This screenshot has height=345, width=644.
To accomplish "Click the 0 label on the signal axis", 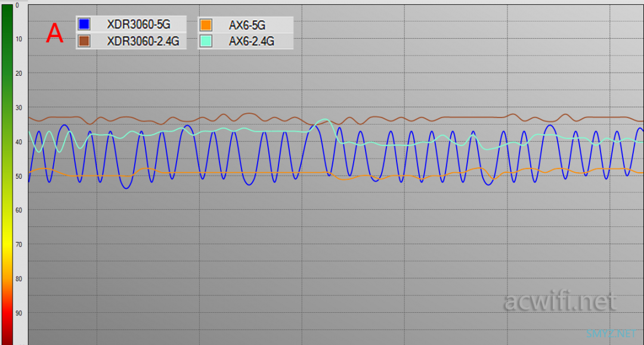I will click(x=17, y=5).
